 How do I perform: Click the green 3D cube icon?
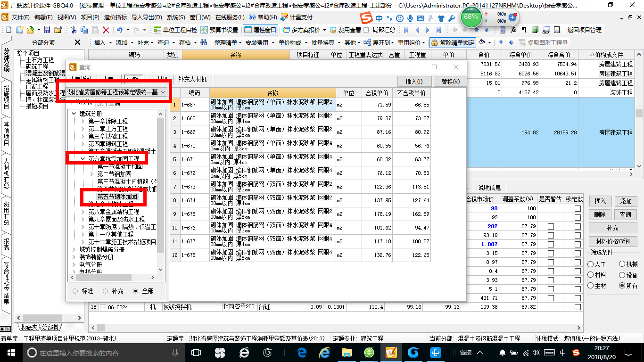point(535,30)
